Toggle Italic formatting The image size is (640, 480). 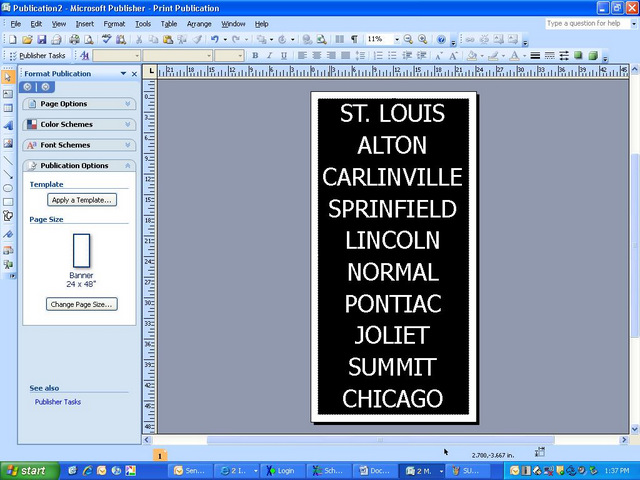[269, 56]
